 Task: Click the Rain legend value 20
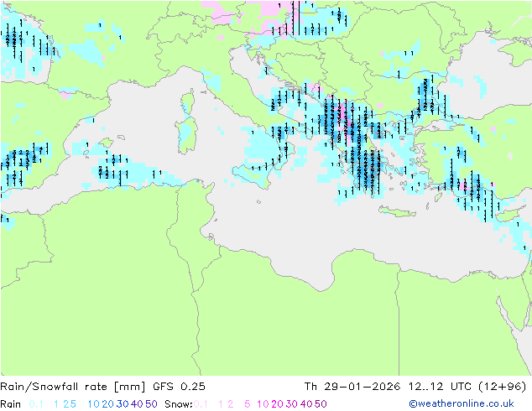click(x=107, y=404)
